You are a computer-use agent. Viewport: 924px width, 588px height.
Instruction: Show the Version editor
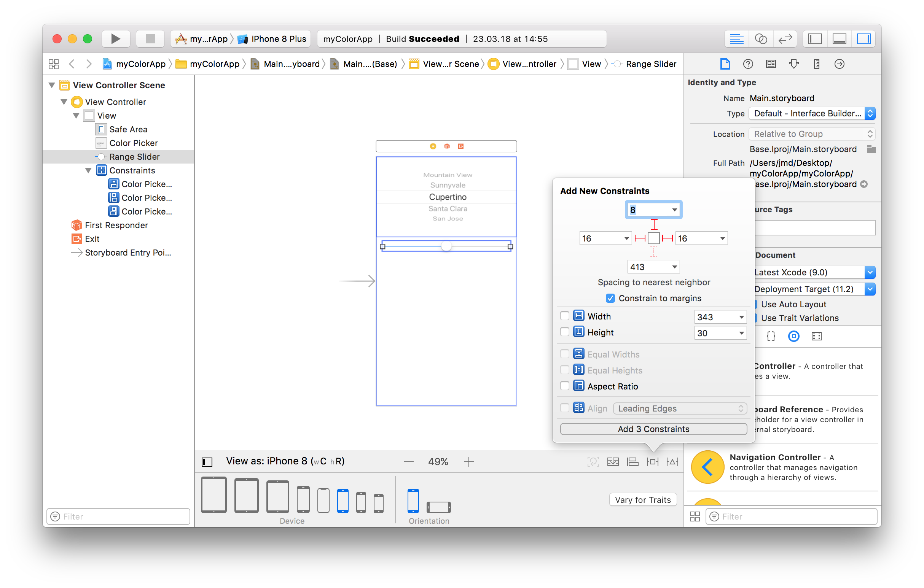[x=785, y=39]
